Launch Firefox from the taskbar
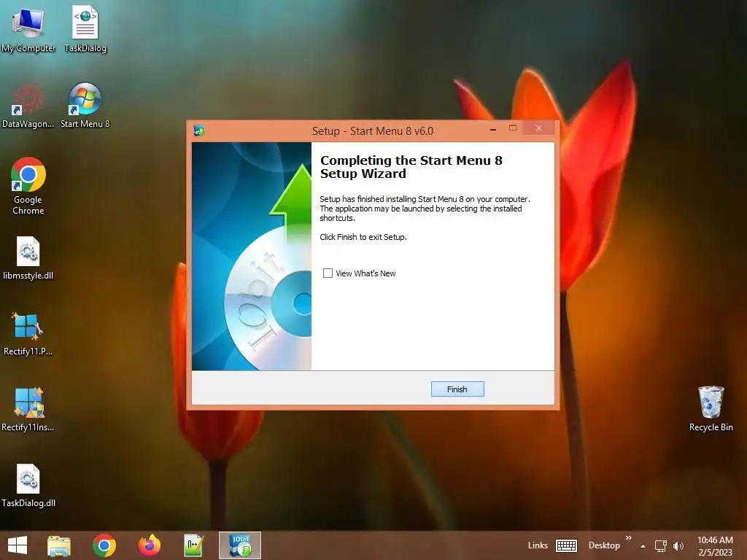 point(149,545)
